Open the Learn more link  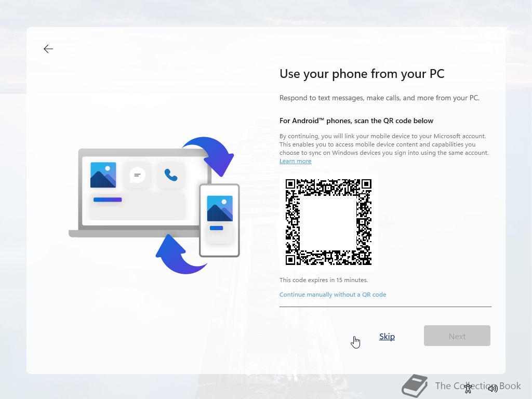(x=295, y=161)
